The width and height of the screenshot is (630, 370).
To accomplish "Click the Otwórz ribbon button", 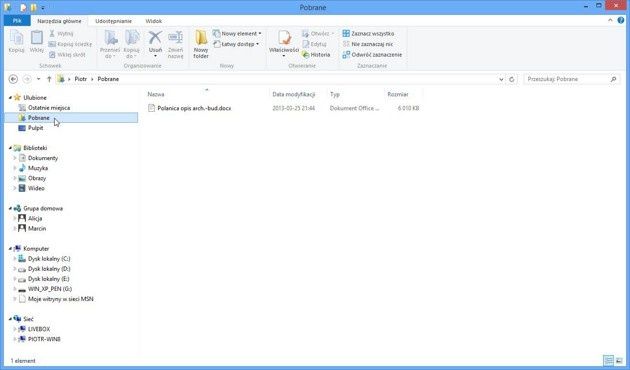I will (x=318, y=34).
